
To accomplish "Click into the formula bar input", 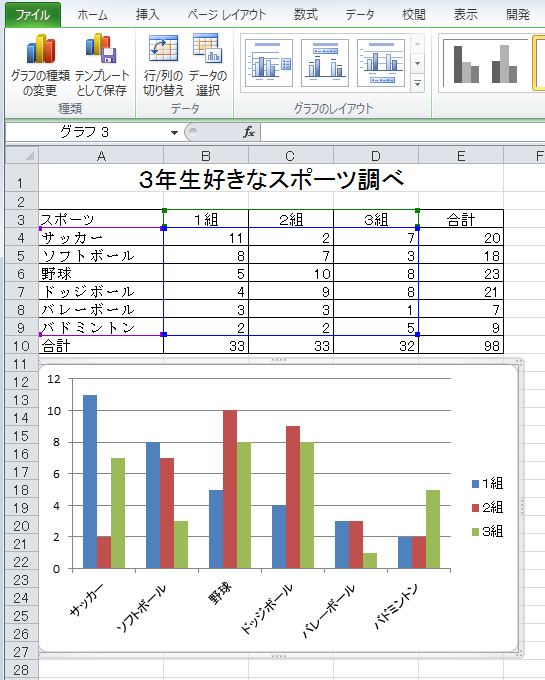I will click(402, 132).
